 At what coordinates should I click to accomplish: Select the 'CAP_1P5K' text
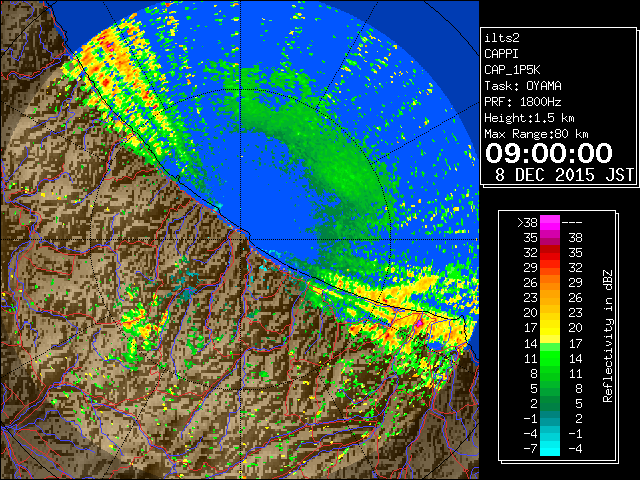[x=512, y=70]
